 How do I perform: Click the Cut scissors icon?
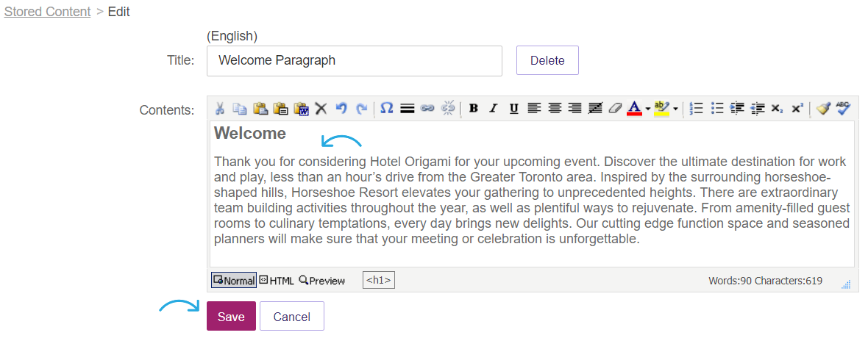219,109
